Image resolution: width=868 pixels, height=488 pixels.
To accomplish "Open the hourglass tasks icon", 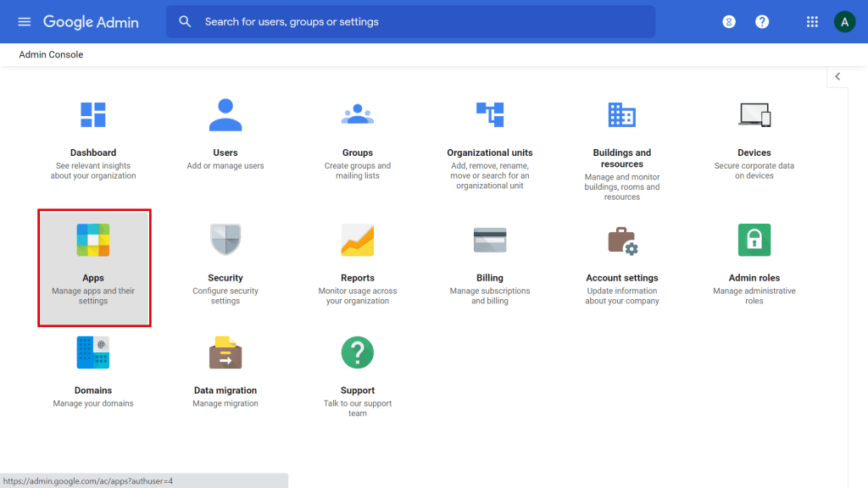I will point(729,21).
